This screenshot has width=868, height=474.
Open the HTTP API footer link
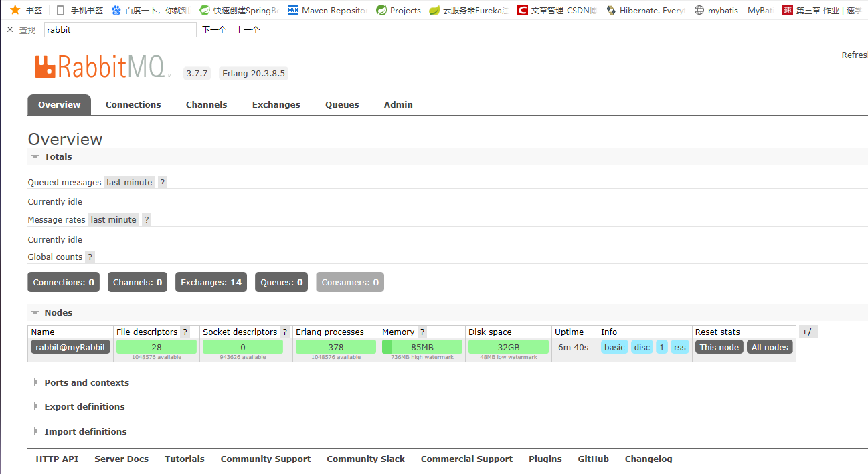coord(57,459)
